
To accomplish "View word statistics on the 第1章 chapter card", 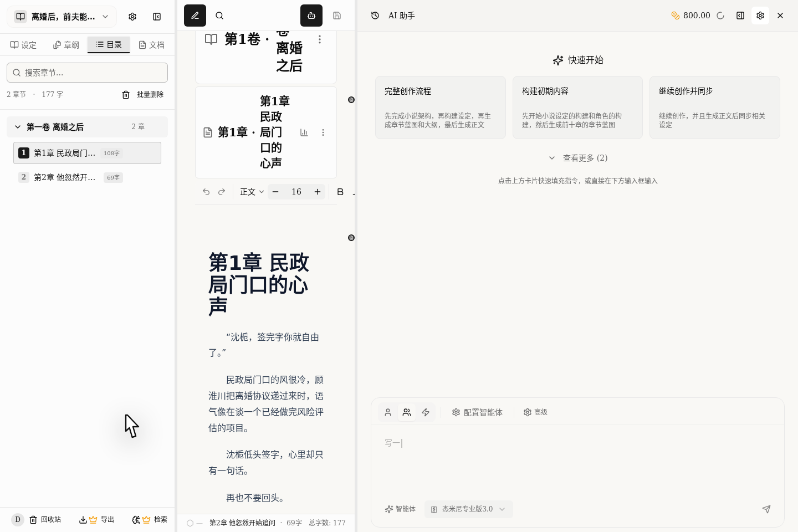I will pos(304,132).
